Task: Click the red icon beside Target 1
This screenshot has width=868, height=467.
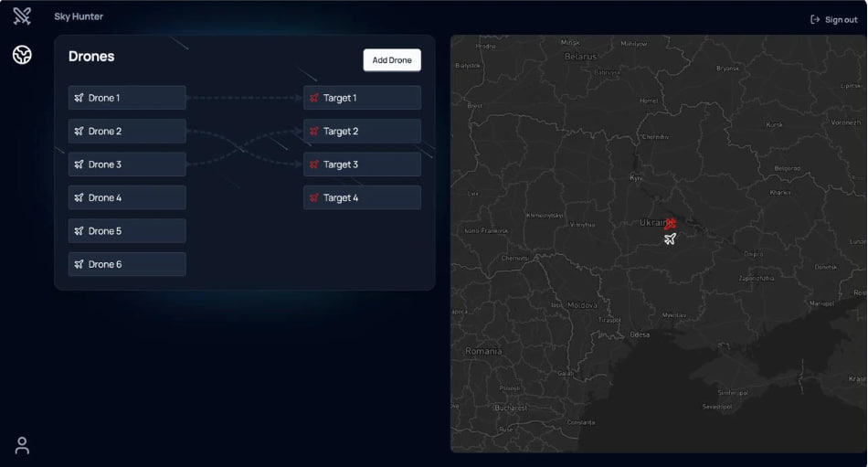Action: pos(314,98)
